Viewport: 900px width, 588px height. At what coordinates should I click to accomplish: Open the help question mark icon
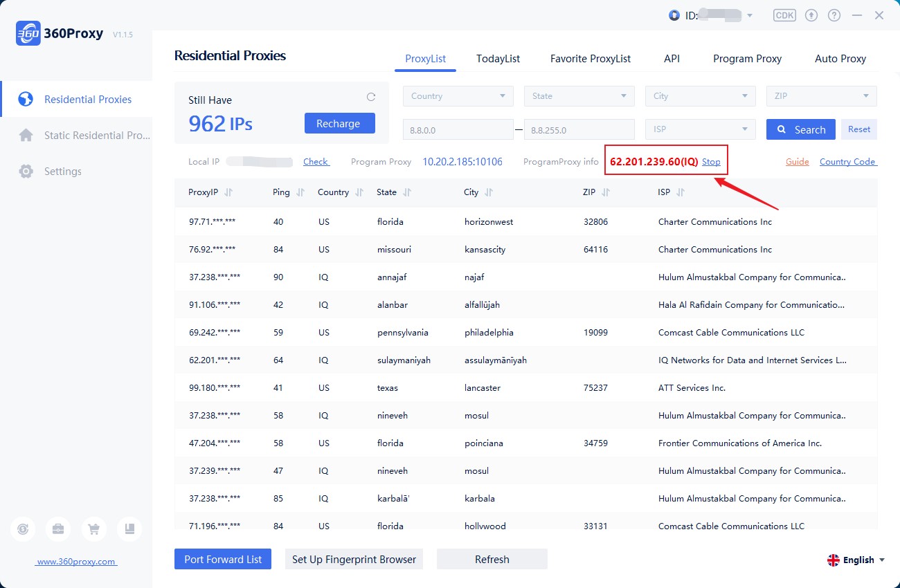834,15
